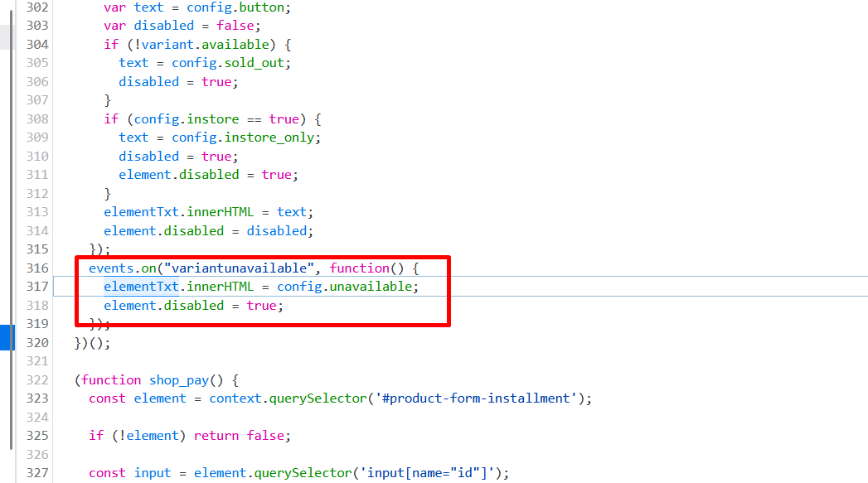This screenshot has width=868, height=483.
Task: Click highlighted "elementTxt" on line 317
Action: (141, 287)
